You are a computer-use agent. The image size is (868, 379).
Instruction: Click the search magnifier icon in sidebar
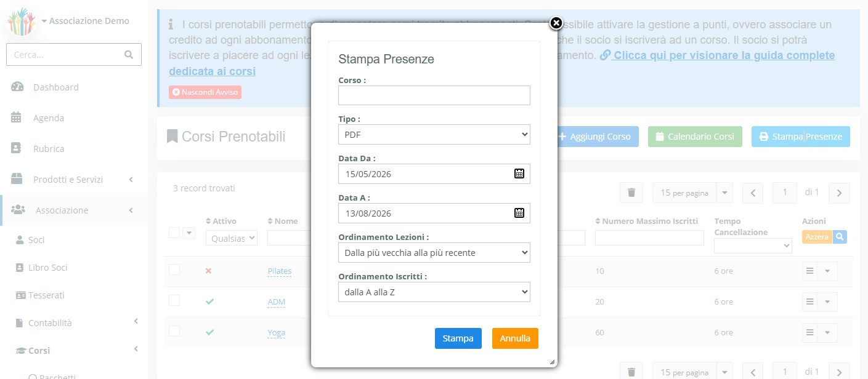(129, 54)
